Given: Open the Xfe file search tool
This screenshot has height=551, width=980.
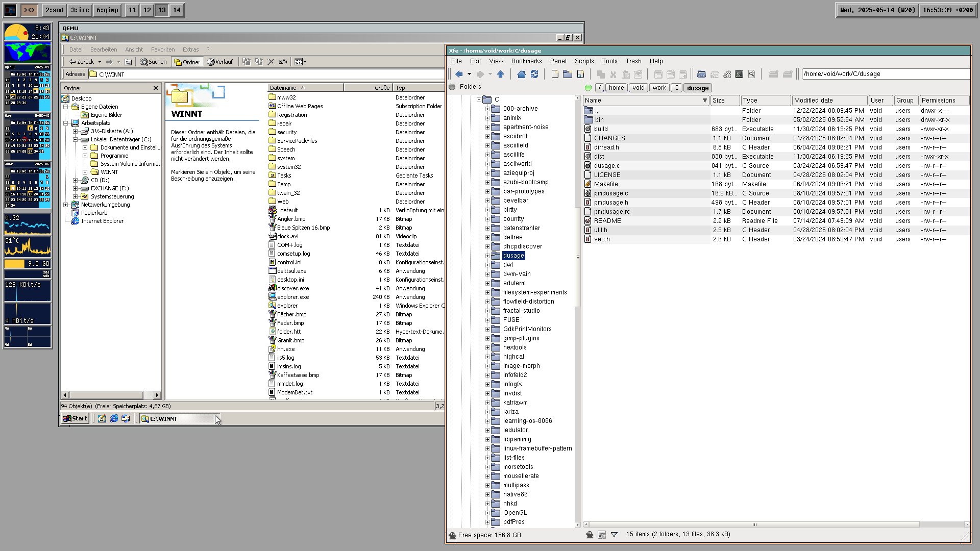Looking at the screenshot, I should [x=752, y=74].
